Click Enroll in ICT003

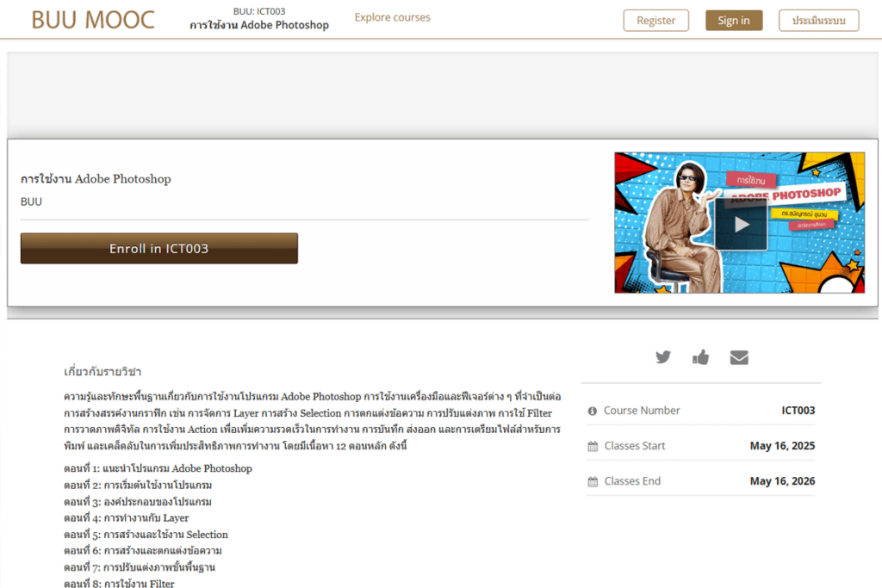click(159, 249)
